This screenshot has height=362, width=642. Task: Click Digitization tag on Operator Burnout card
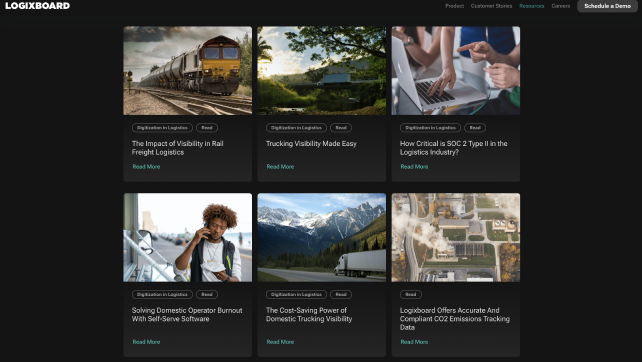(162, 294)
